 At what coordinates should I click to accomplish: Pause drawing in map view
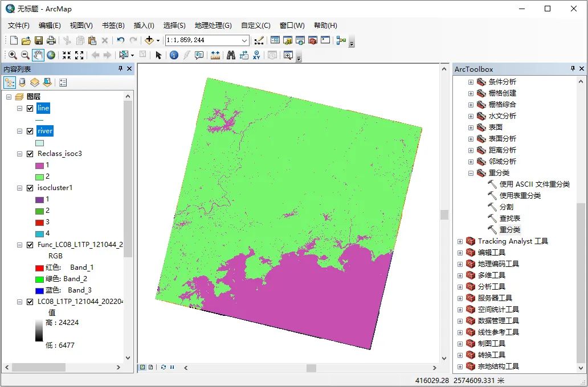click(172, 367)
